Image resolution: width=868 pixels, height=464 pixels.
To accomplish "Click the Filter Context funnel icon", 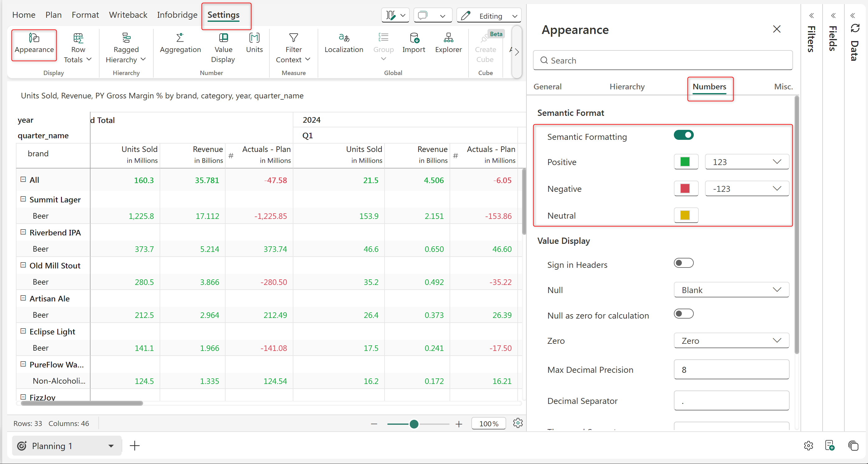I will (293, 38).
